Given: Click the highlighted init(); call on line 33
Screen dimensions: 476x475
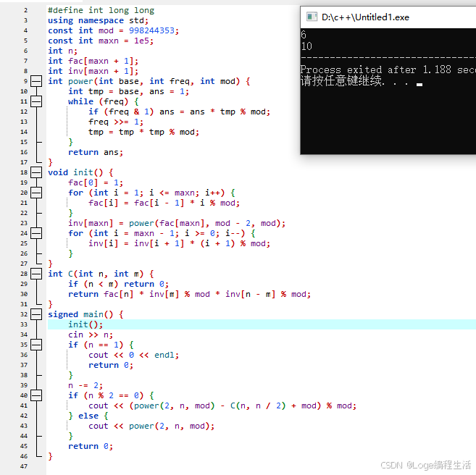Looking at the screenshot, I should pos(85,324).
